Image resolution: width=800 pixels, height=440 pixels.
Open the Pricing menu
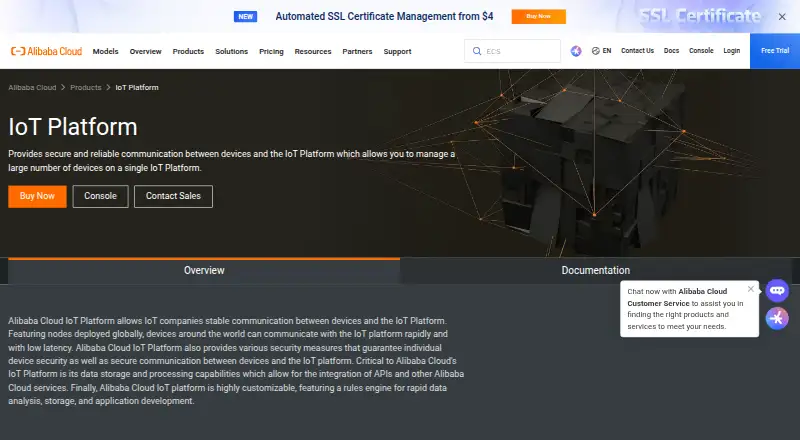click(x=271, y=51)
